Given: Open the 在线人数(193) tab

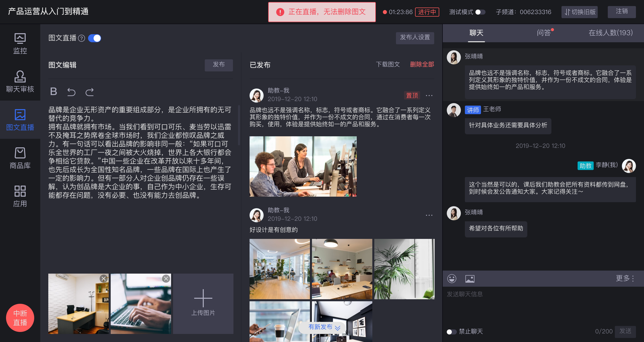Looking at the screenshot, I should (x=611, y=33).
